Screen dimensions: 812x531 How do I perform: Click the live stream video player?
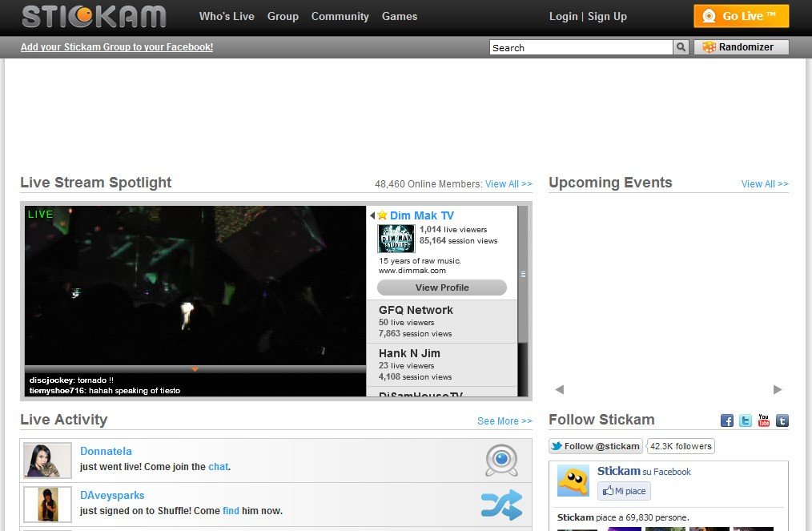coord(195,285)
